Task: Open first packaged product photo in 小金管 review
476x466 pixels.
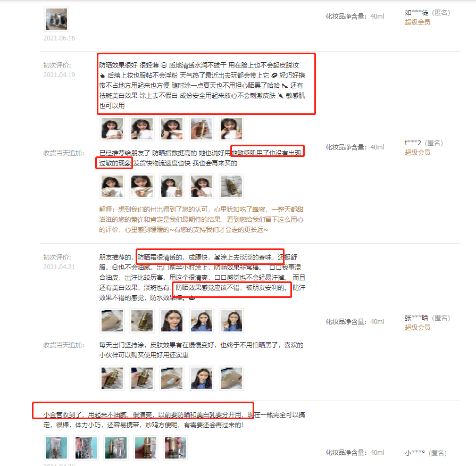Action: click(56, 448)
